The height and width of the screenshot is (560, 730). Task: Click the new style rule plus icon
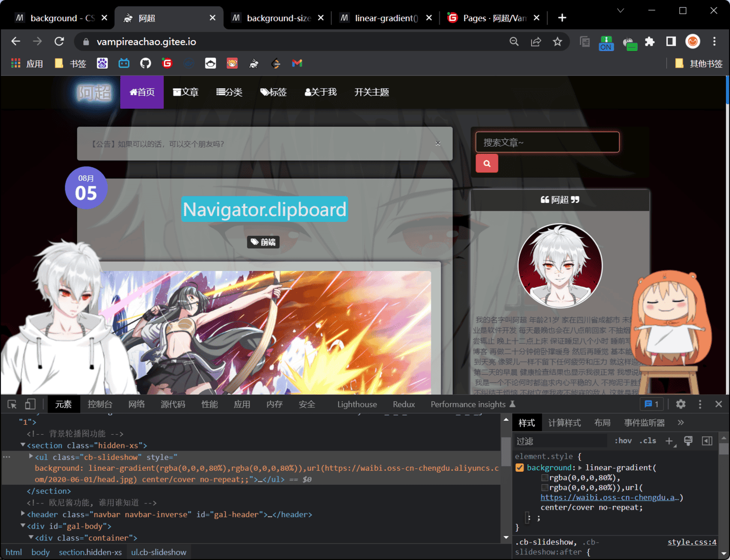coord(669,441)
